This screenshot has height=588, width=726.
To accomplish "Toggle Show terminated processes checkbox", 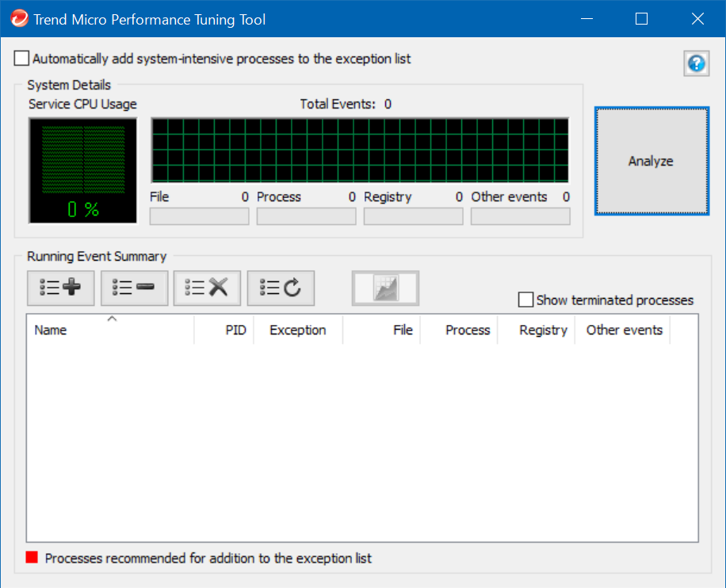I will [x=525, y=300].
